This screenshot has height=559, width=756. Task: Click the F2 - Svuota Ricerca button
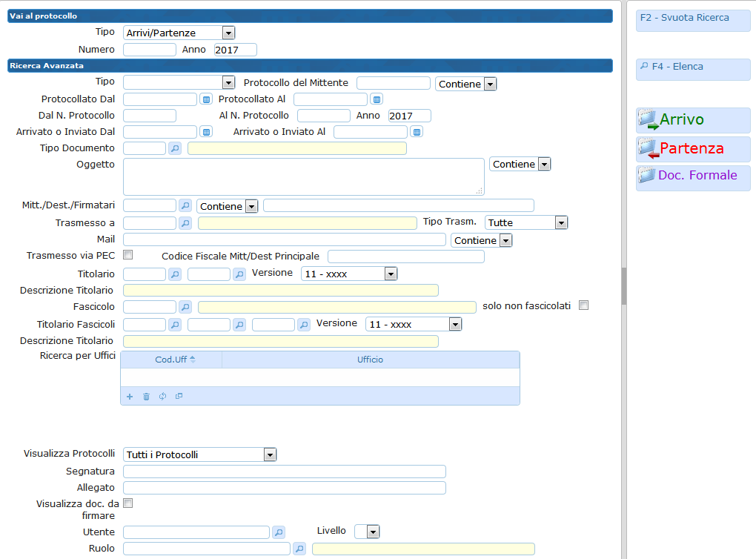tap(693, 18)
